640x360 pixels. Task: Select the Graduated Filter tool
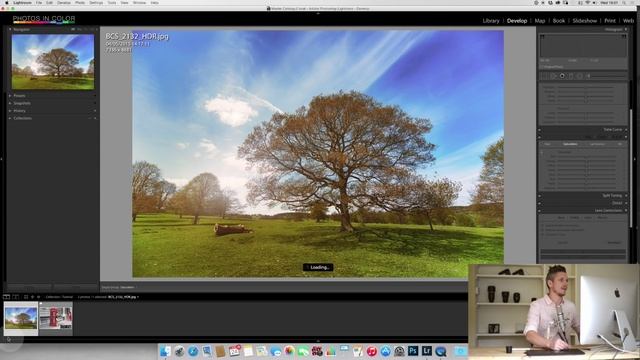click(x=571, y=76)
